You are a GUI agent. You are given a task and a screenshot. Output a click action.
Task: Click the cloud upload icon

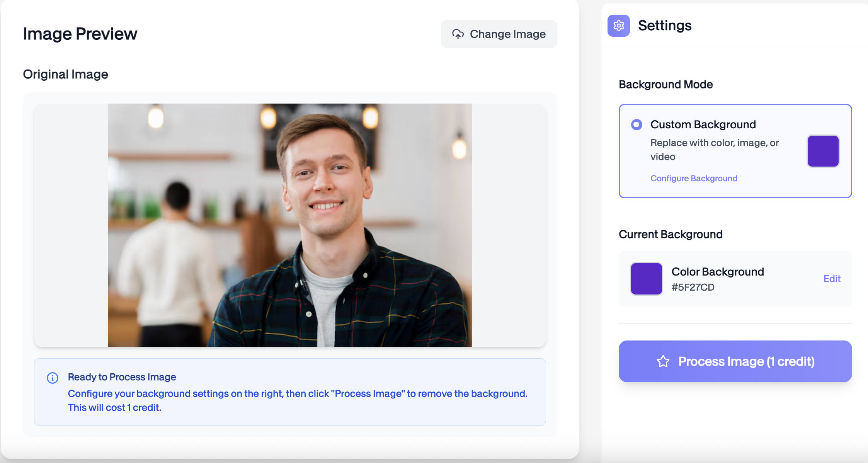(458, 34)
